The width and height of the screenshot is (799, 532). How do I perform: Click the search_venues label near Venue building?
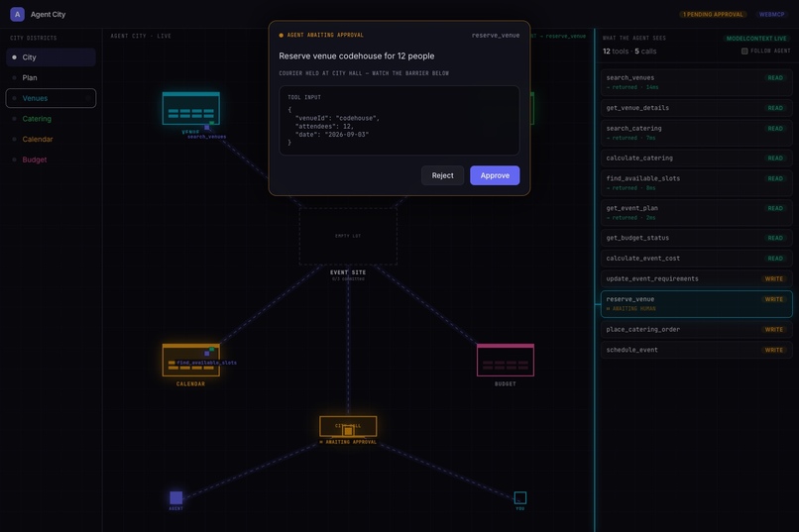(206, 137)
